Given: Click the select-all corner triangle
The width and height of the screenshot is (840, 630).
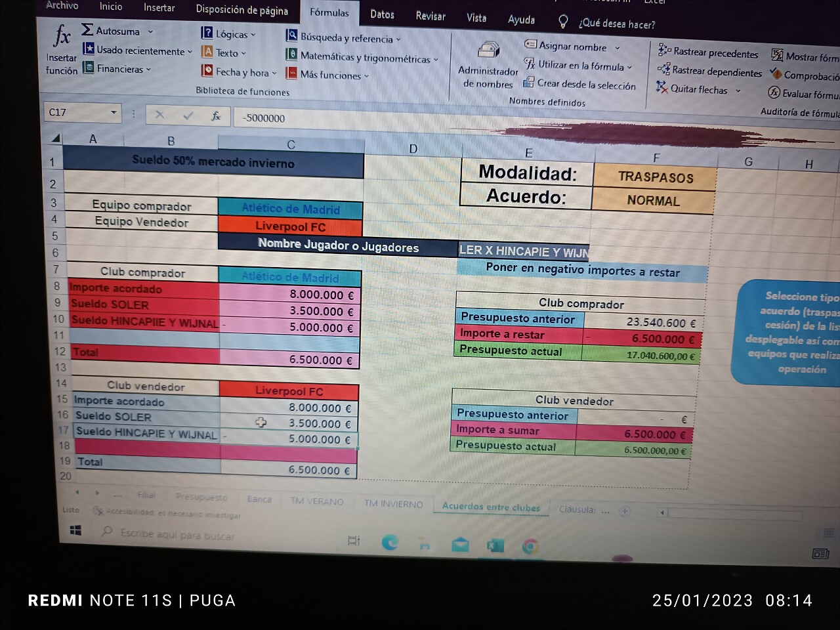Looking at the screenshot, I should click(x=56, y=138).
